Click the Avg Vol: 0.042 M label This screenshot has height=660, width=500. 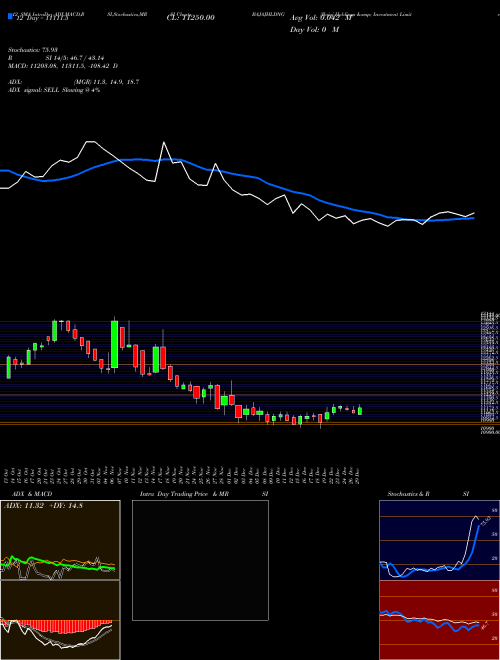point(321,18)
